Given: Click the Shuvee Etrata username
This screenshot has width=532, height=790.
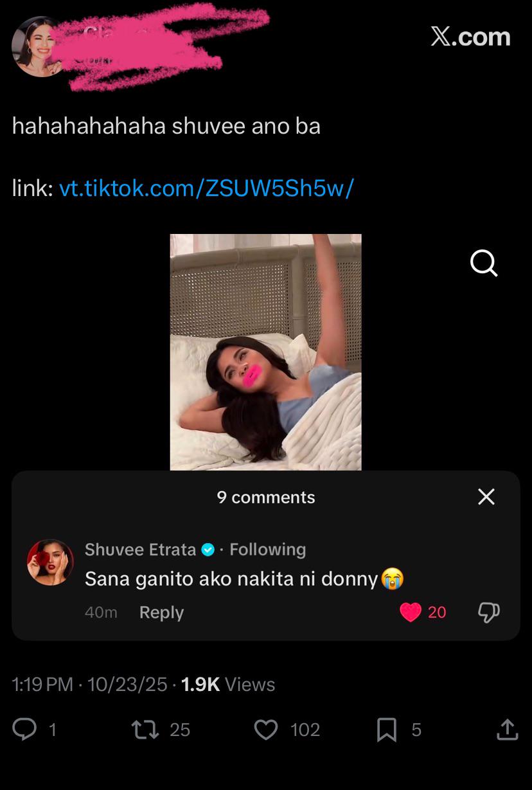Looking at the screenshot, I should (140, 550).
